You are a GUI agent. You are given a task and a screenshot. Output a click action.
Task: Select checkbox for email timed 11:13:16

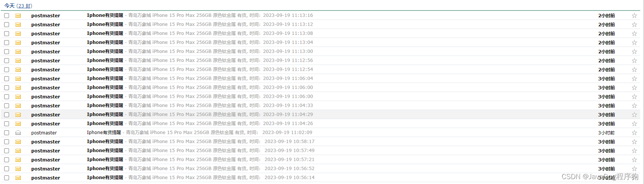pyautogui.click(x=6, y=15)
